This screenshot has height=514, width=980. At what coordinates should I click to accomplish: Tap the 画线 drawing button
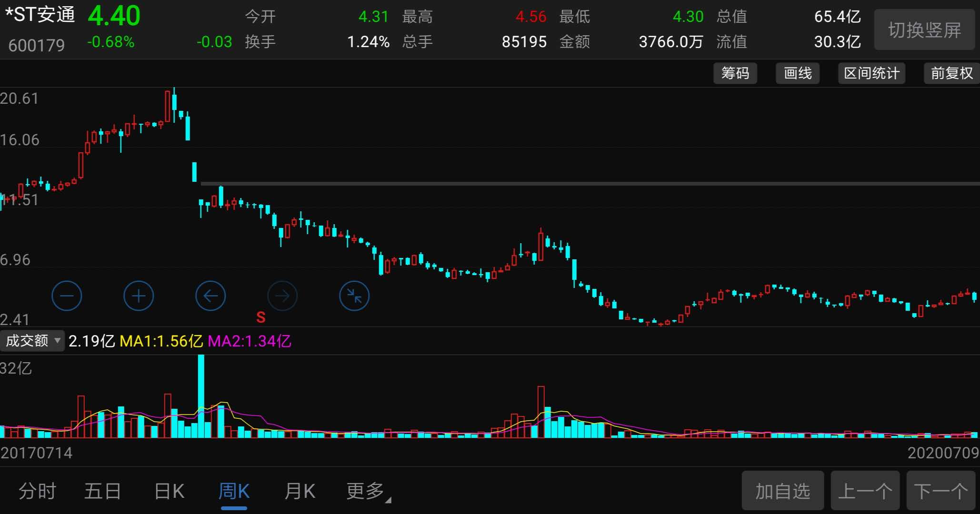click(x=798, y=73)
